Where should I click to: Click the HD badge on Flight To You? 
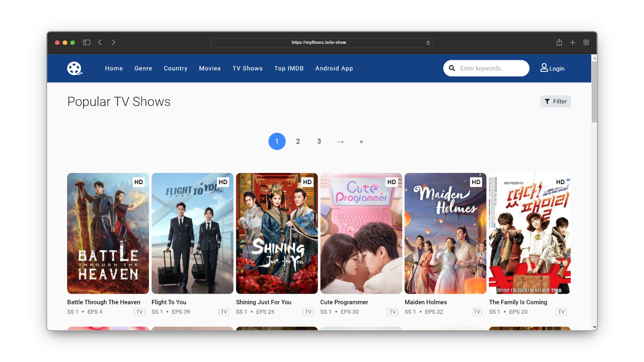(x=223, y=182)
